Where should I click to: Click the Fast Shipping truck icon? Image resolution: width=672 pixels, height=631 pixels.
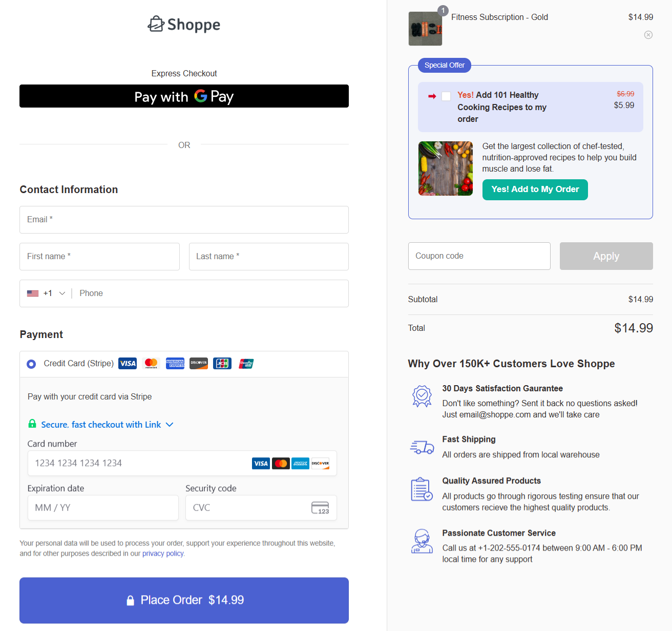[422, 447]
